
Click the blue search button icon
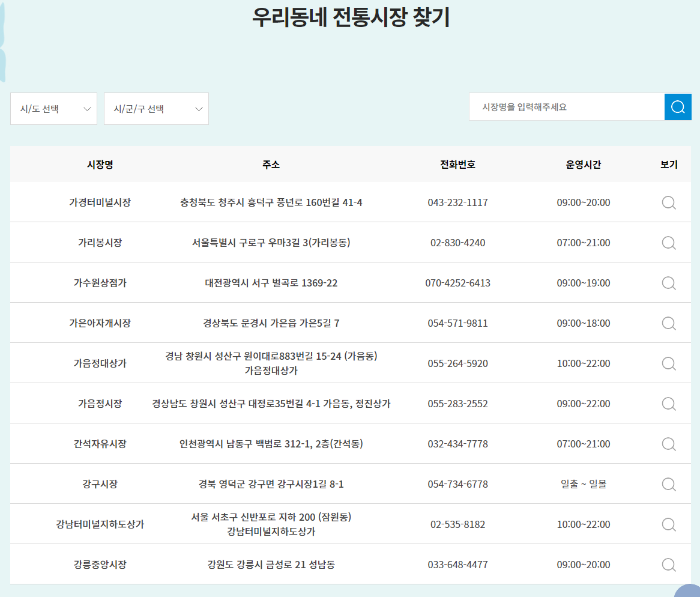click(x=678, y=107)
